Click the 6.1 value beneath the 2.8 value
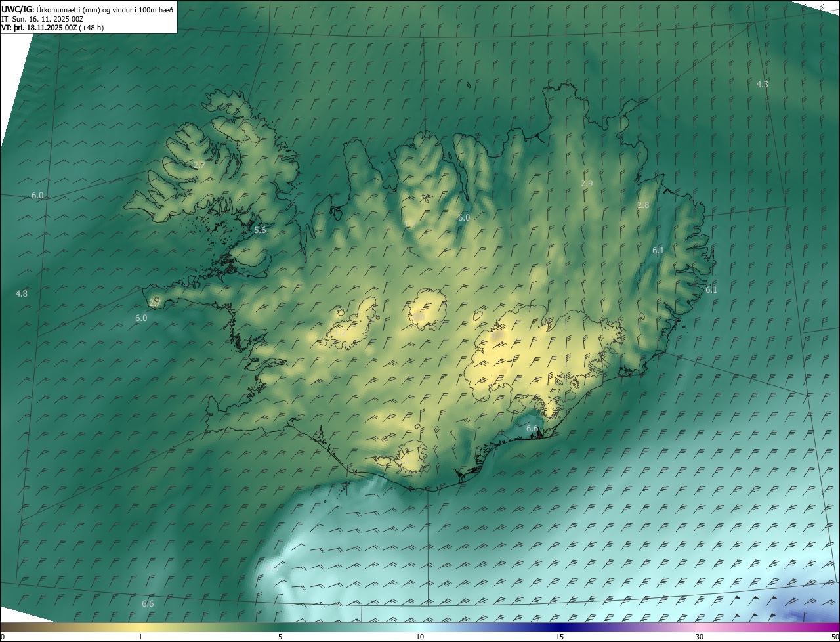840x642 pixels. [658, 250]
